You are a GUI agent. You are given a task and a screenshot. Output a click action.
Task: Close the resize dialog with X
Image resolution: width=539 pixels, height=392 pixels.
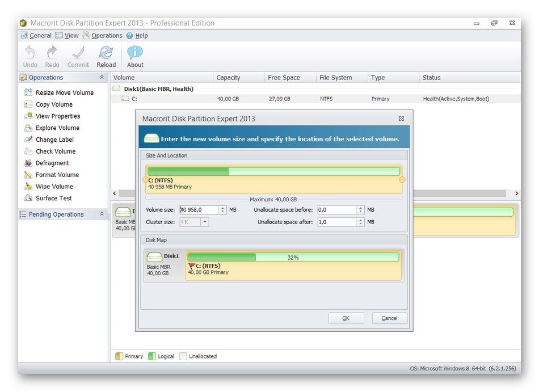coord(401,119)
